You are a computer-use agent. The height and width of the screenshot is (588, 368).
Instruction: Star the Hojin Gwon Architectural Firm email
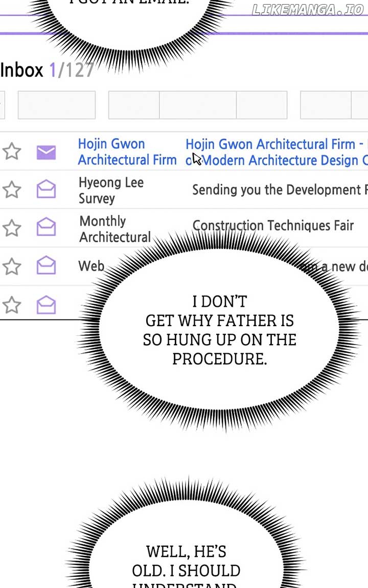(12, 152)
